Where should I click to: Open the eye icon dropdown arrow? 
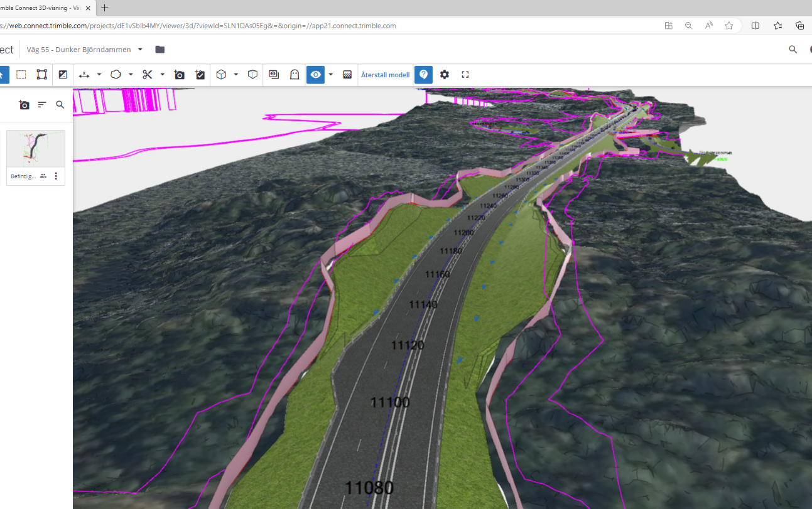[329, 74]
